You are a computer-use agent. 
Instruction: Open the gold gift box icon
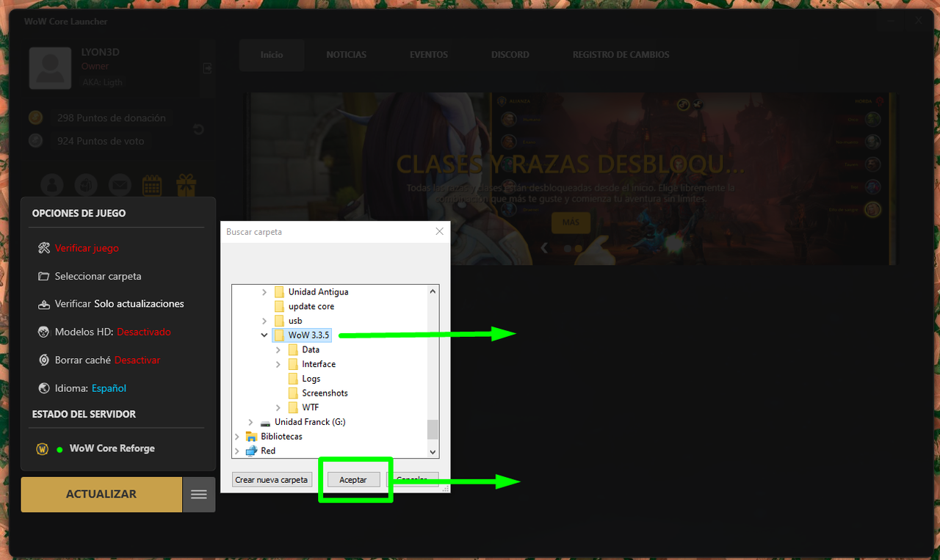click(186, 184)
